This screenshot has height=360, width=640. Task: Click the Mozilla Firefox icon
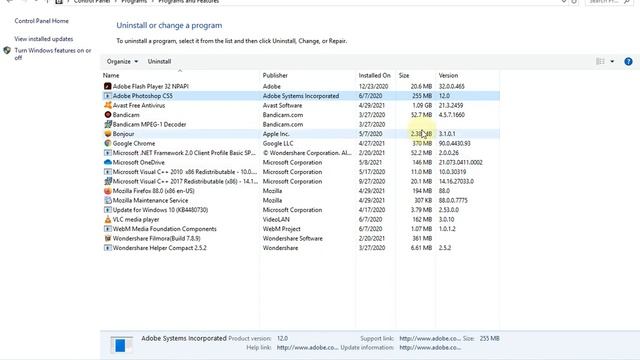(x=108, y=191)
